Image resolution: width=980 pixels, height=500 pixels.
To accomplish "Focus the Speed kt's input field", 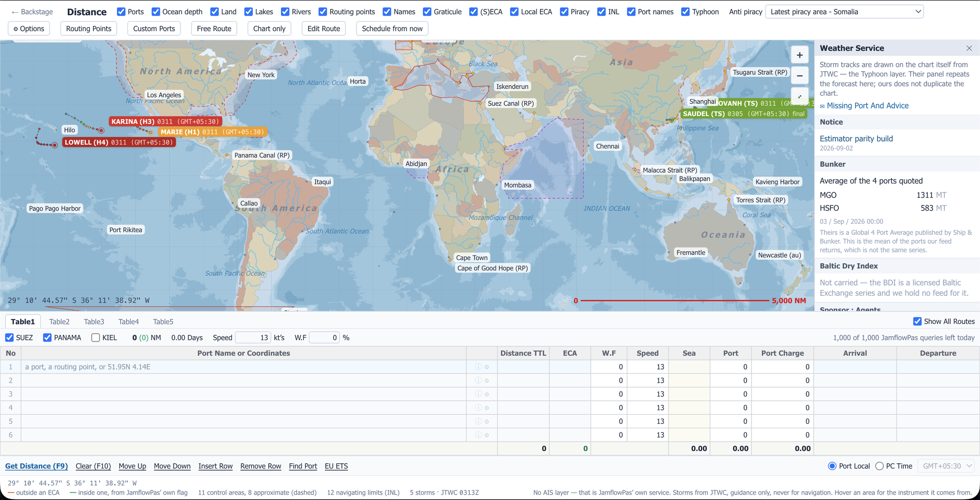I will click(253, 338).
